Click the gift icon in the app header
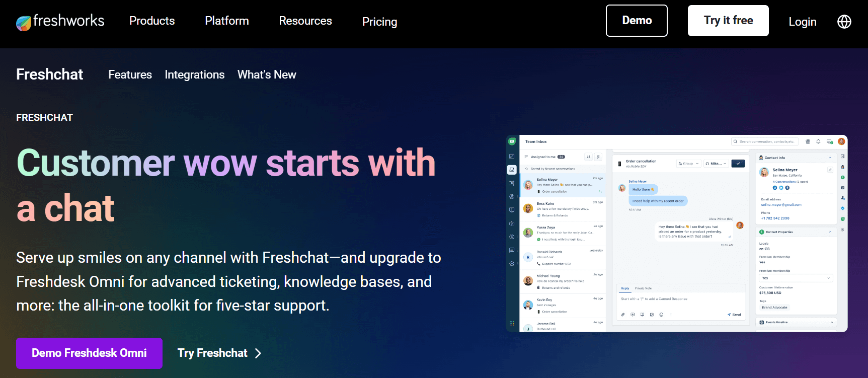Image resolution: width=868 pixels, height=378 pixels. click(x=808, y=141)
